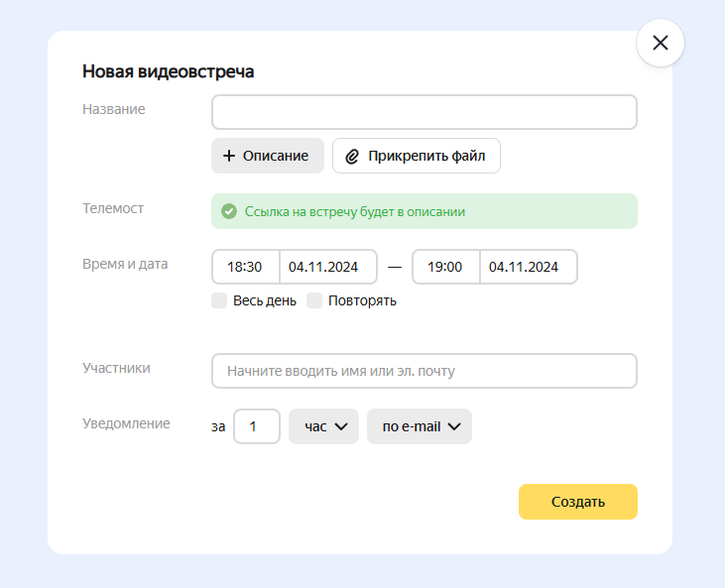Enable the Весь день checkbox

(x=219, y=300)
